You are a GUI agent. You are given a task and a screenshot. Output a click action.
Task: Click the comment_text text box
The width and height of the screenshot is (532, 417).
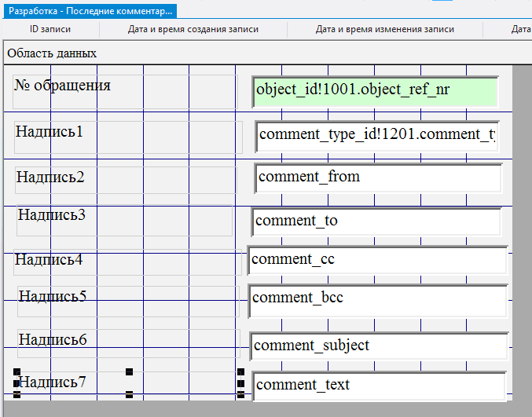pyautogui.click(x=379, y=385)
